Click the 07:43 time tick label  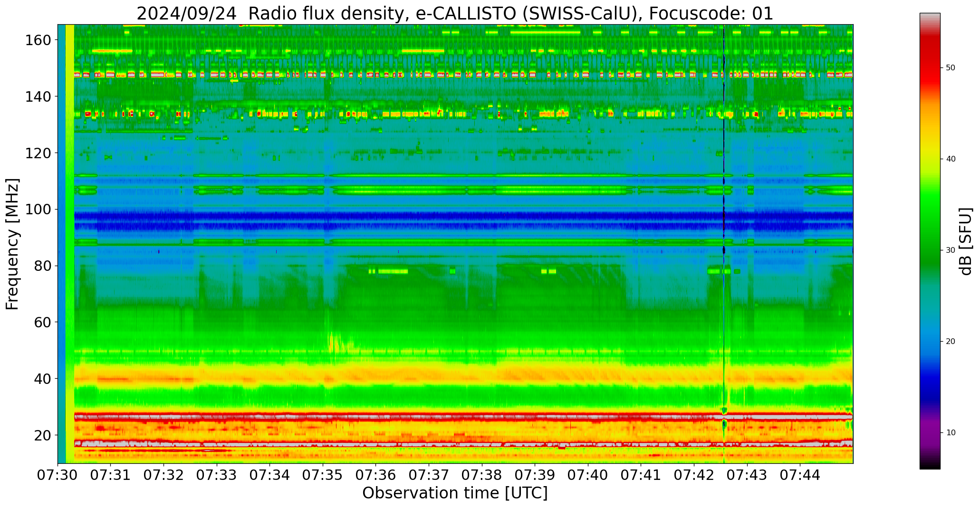(747, 474)
